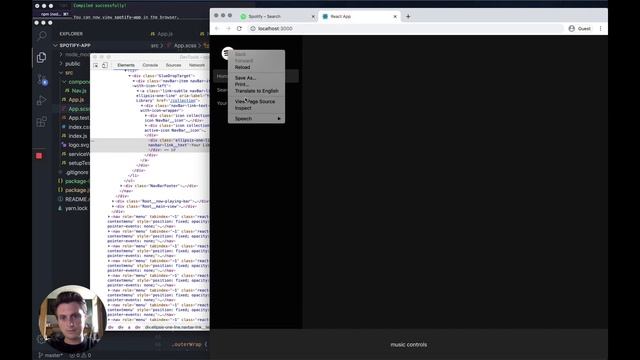Click the EXPLORER panel header
The image size is (640, 360).
(x=71, y=34)
